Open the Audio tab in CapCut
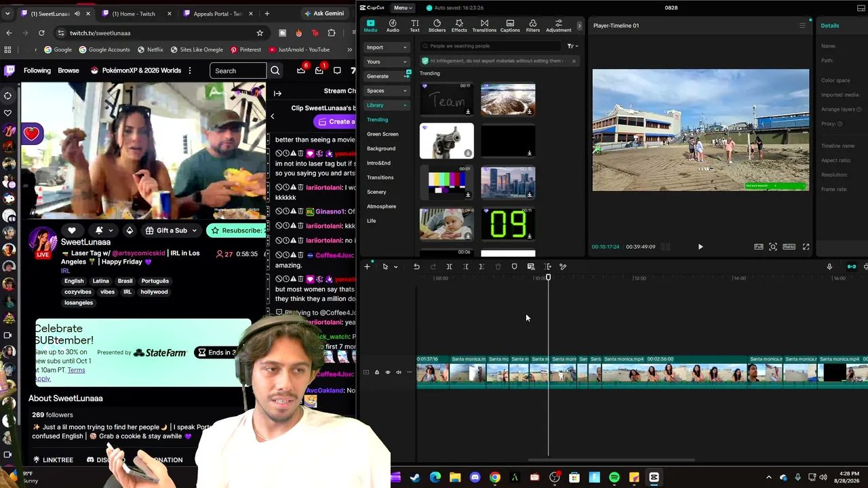 coord(393,26)
